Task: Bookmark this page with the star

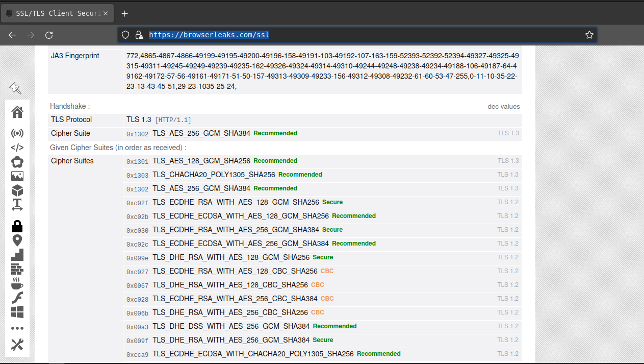Action: click(589, 35)
